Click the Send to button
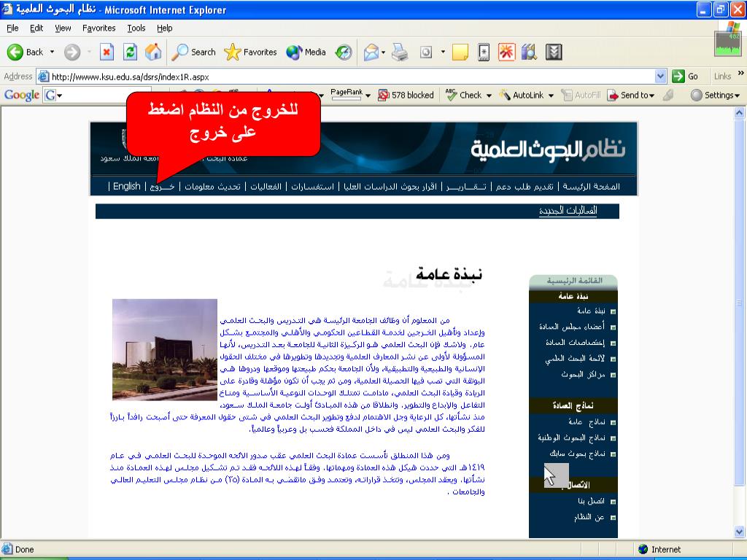Screen dimensions: 747x560 pyautogui.click(x=631, y=96)
